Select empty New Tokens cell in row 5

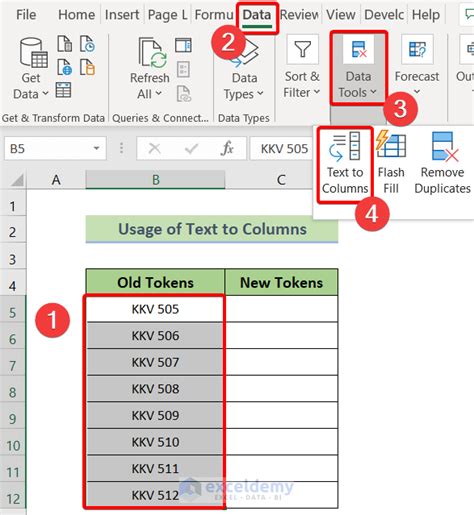(282, 309)
